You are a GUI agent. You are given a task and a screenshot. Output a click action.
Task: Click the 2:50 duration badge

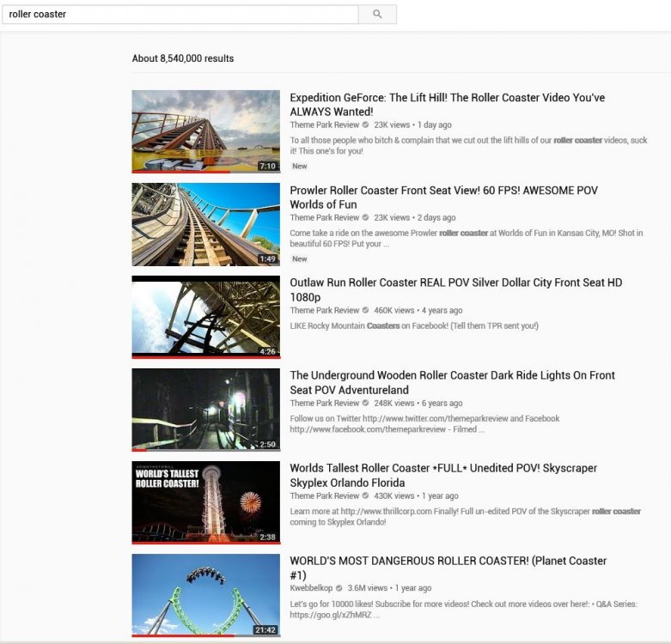coord(268,444)
